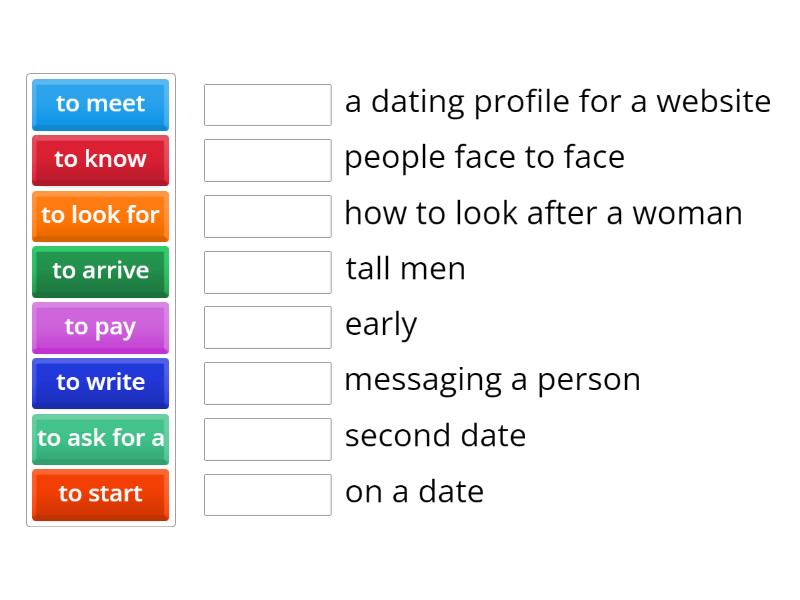Click the phrase 'a dating profile for a website'

point(558,101)
